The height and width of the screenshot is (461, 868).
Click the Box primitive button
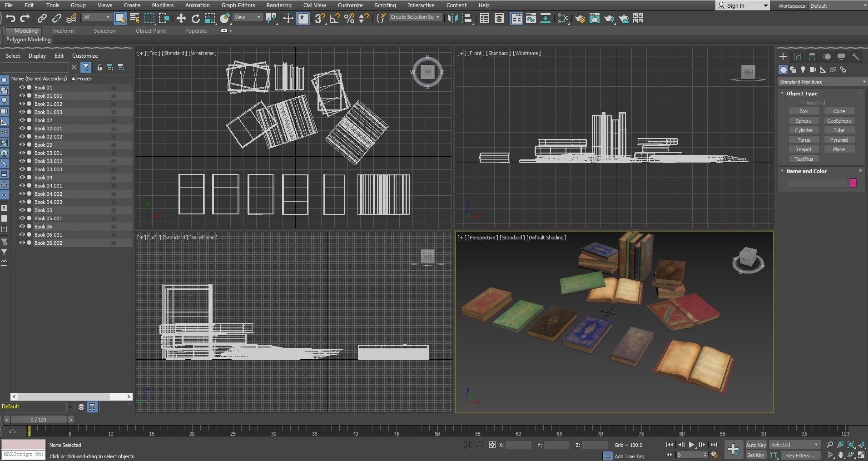tap(804, 111)
